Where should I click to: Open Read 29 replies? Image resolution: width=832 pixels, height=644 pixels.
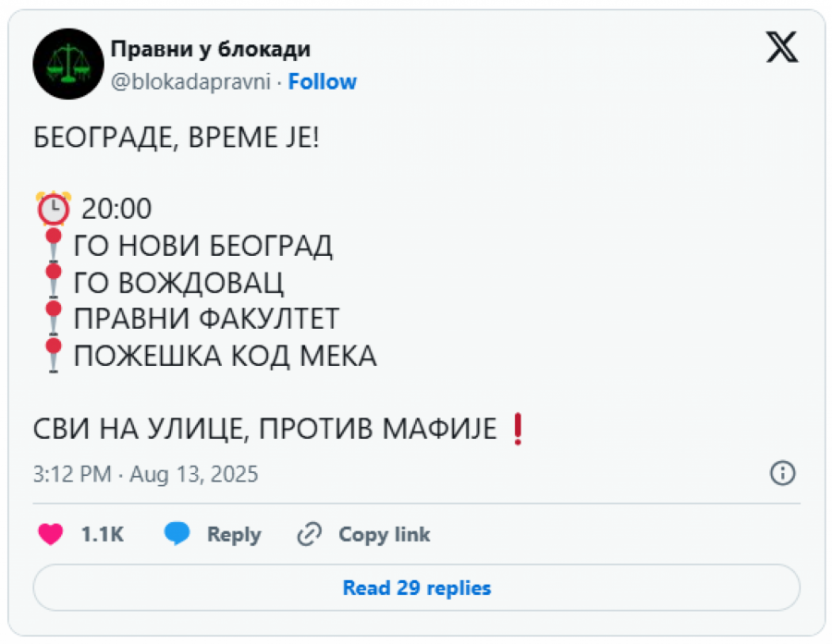416,588
